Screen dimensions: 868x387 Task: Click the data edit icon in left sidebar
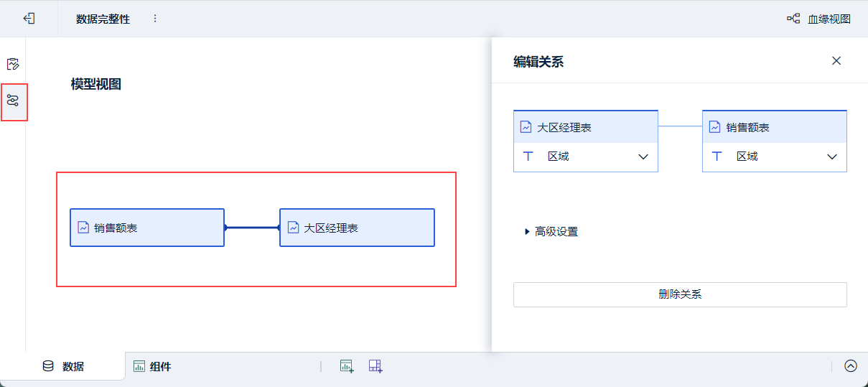point(12,64)
